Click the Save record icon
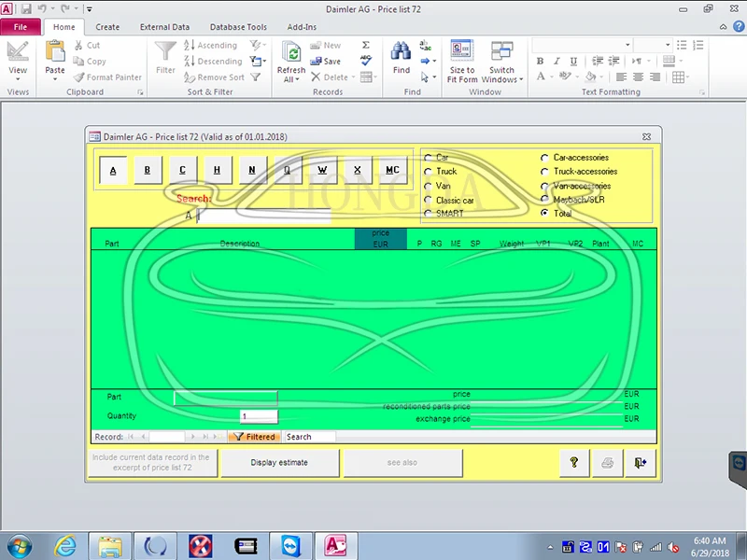The height and width of the screenshot is (560, 747). (x=316, y=61)
